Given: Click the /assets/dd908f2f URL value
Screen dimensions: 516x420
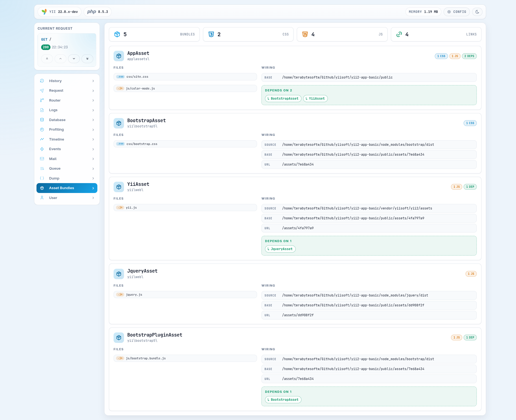Looking at the screenshot, I should pos(298,315).
